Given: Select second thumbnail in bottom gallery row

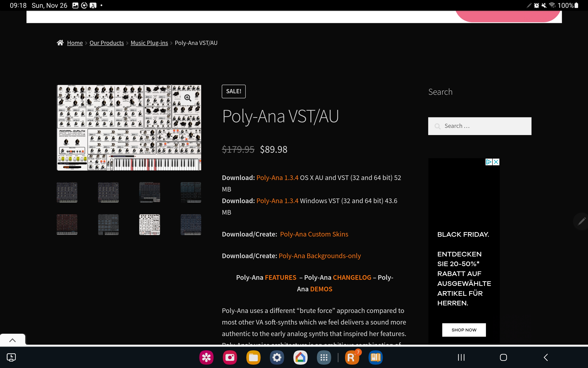Looking at the screenshot, I should [108, 224].
